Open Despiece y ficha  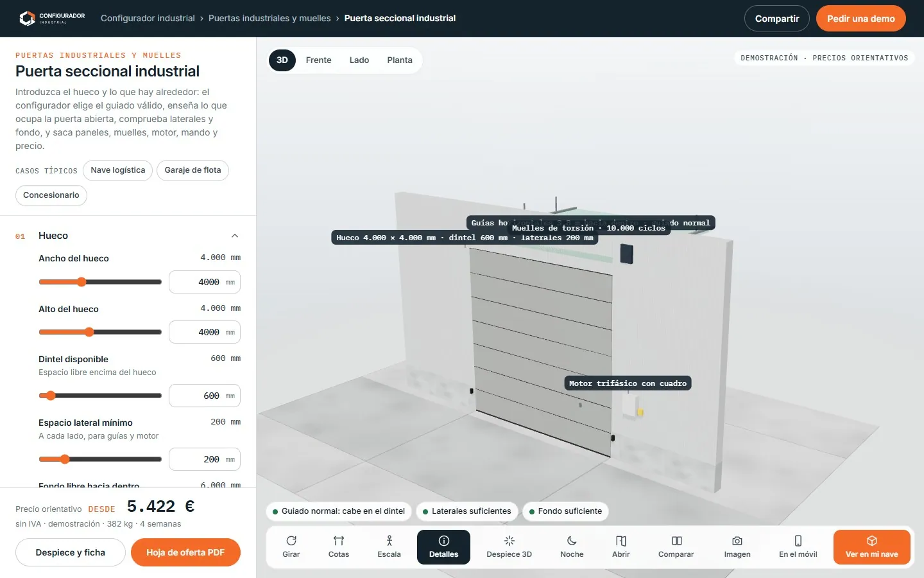coord(71,552)
